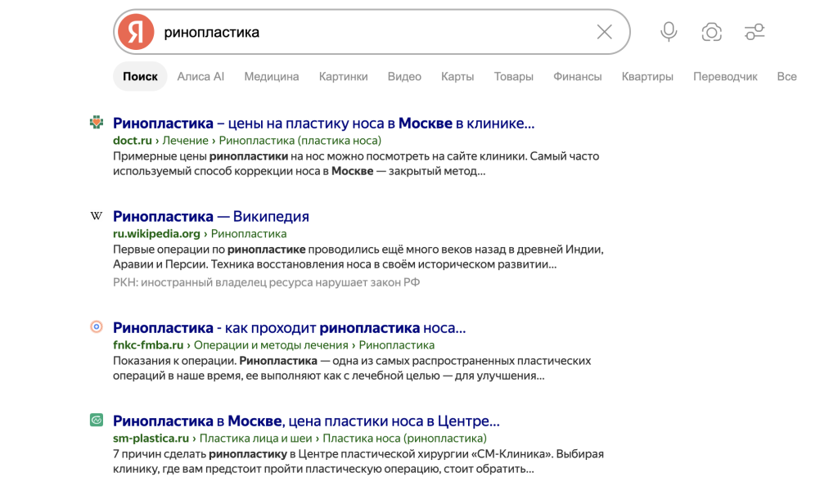Viewport: 838px width, 504px height.
Task: Switch to the Алиса AI tab
Action: click(x=200, y=76)
